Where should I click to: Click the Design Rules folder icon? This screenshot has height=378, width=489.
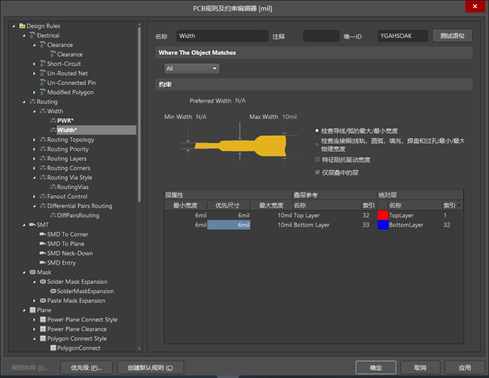pos(22,26)
